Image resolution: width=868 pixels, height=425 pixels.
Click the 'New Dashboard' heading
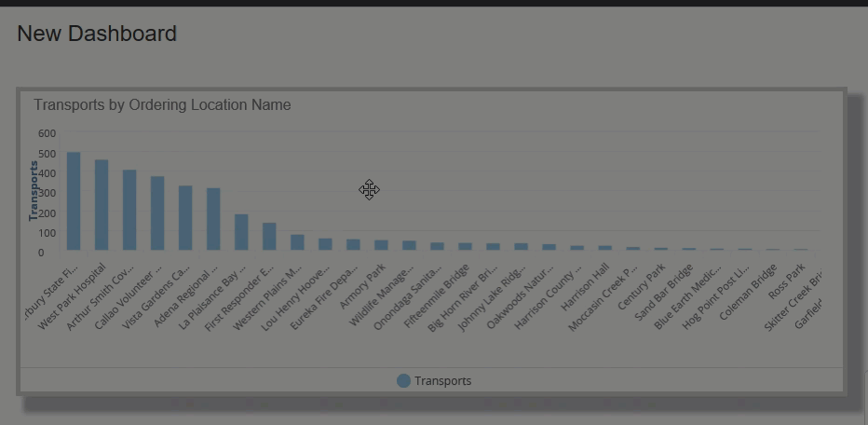pos(97,34)
